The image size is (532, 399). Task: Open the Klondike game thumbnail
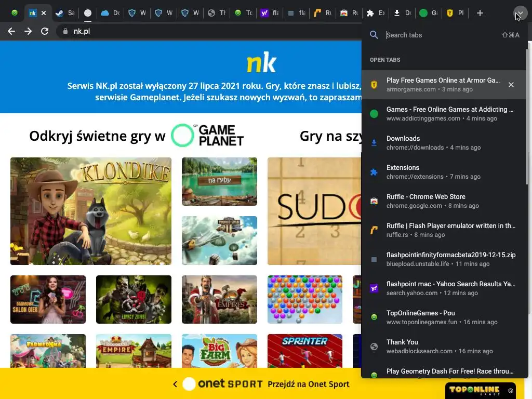[91, 211]
